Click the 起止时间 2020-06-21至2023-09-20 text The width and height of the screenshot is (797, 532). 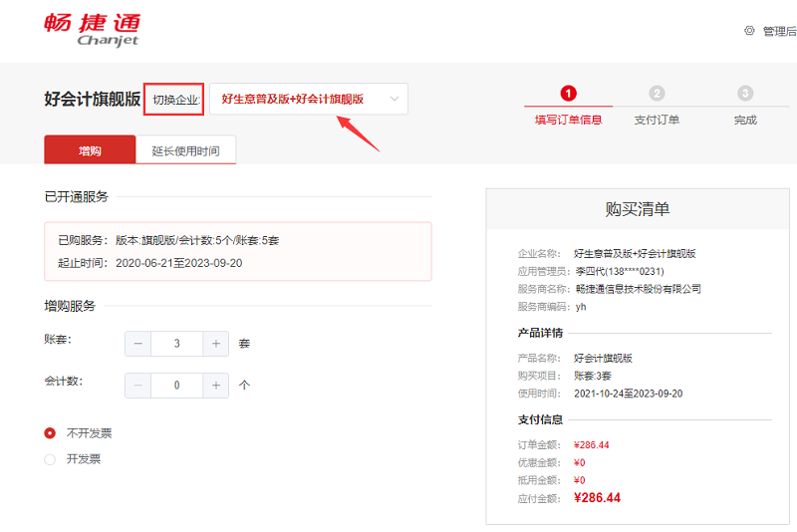150,263
